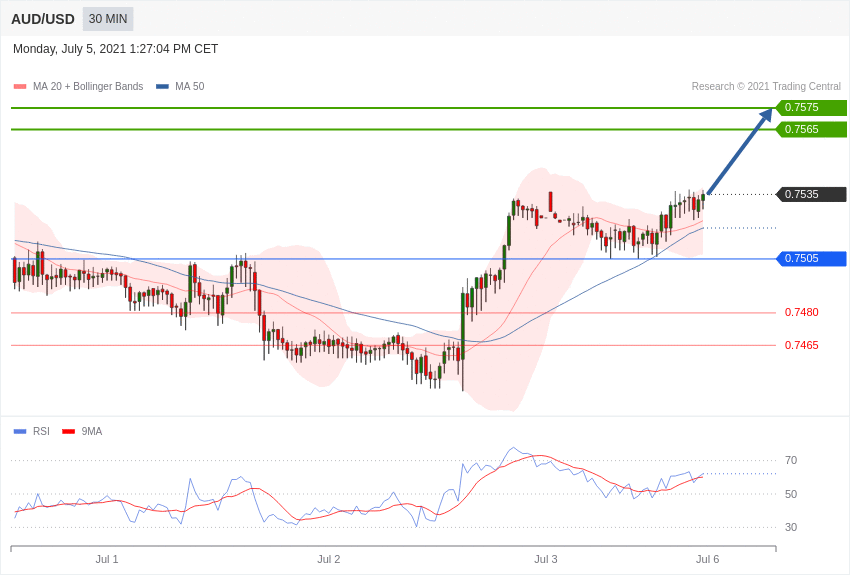Screen dimensions: 850x576
Task: Click the RSI 70 level label
Action: tap(791, 461)
